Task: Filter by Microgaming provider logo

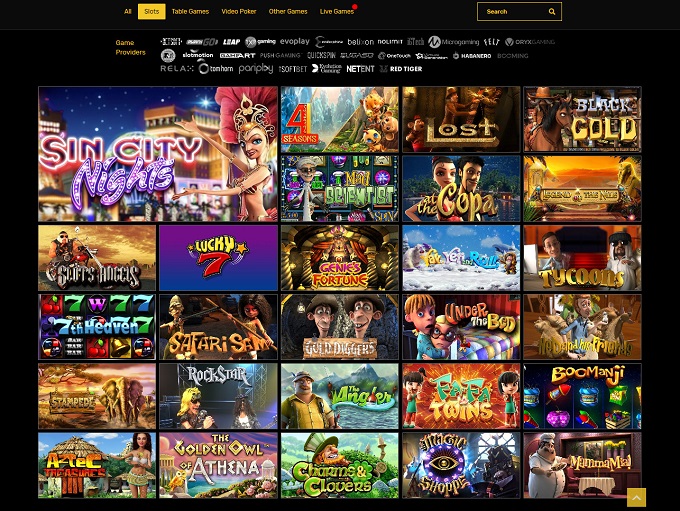Action: (x=454, y=42)
